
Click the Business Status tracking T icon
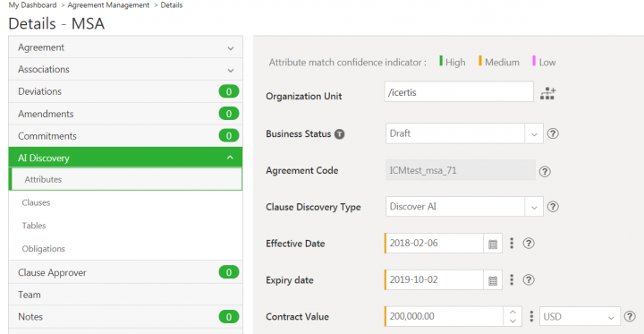(339, 134)
